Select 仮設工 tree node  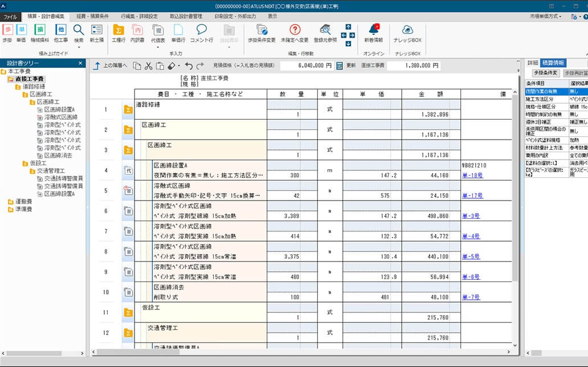coord(38,163)
